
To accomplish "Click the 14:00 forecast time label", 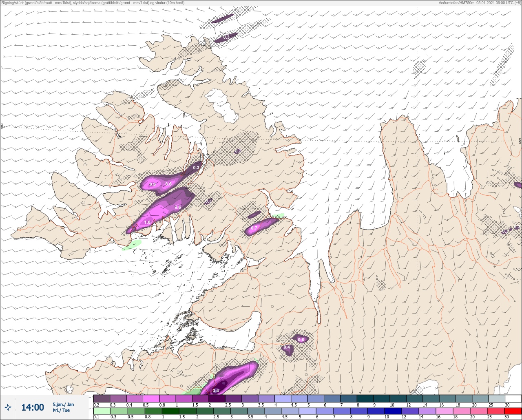I will click(33, 407).
